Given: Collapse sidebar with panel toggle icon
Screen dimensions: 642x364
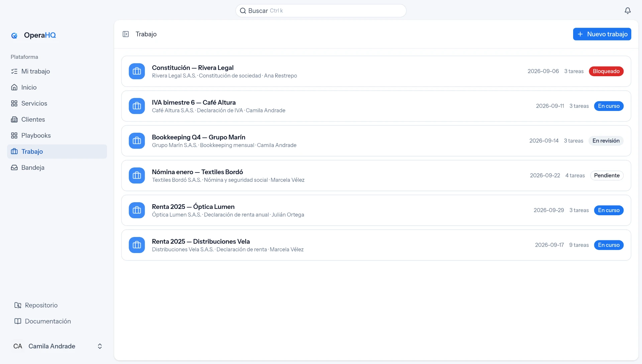Looking at the screenshot, I should tap(126, 34).
